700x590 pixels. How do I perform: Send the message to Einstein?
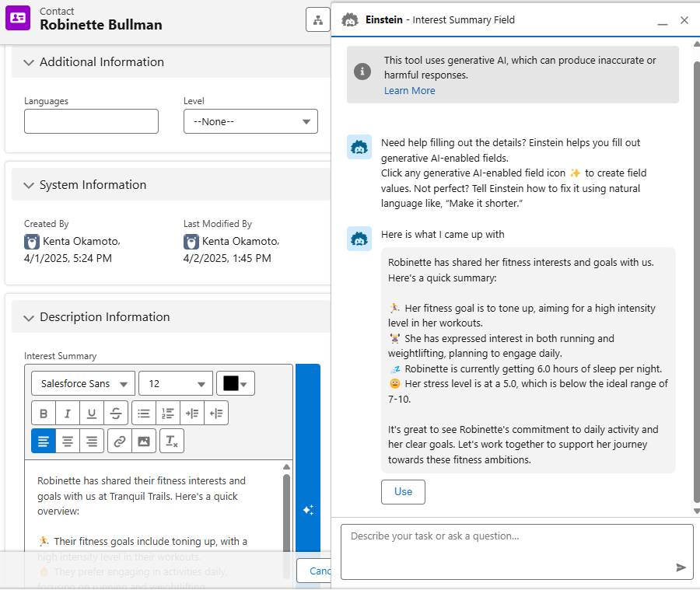[x=681, y=567]
